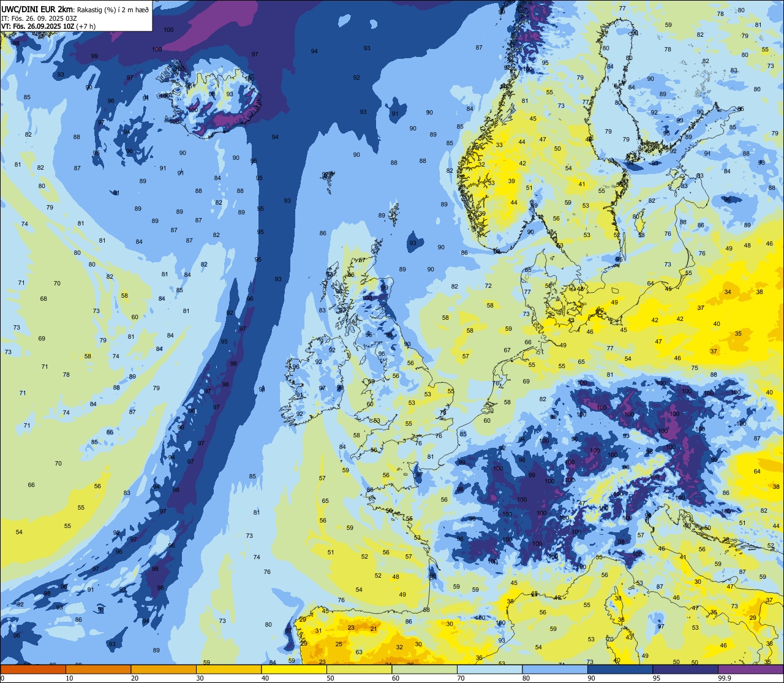Click the value '67' off the Dutch coast
This screenshot has width=784, height=683.
pyautogui.click(x=507, y=350)
